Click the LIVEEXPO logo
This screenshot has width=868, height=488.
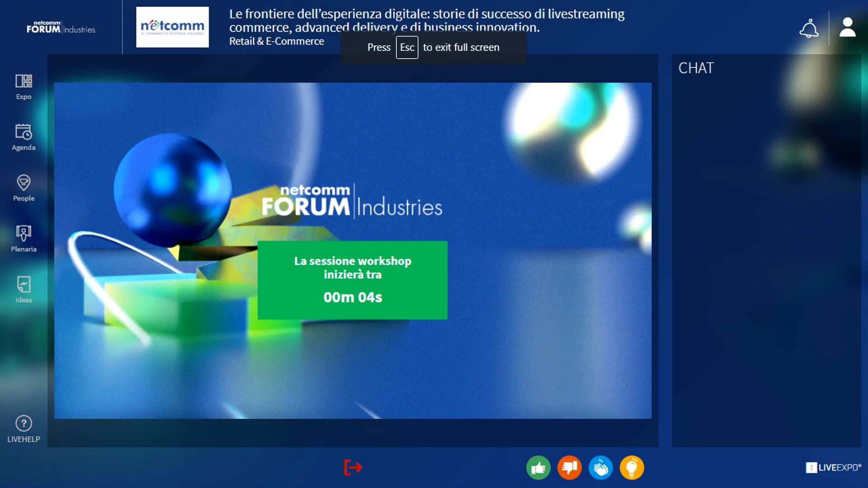833,468
